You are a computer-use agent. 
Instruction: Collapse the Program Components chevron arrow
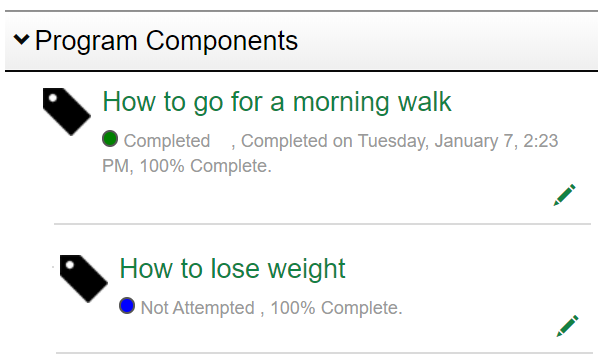21,39
